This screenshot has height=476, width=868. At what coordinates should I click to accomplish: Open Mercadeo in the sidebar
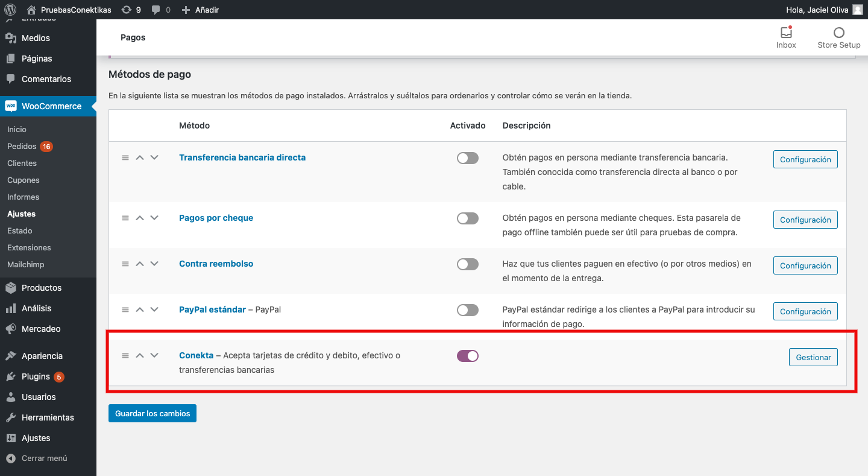coord(48,329)
